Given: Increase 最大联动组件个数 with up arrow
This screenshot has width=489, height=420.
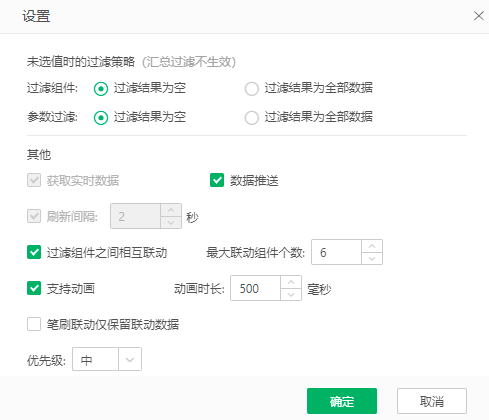Looking at the screenshot, I should pyautogui.click(x=372, y=246).
